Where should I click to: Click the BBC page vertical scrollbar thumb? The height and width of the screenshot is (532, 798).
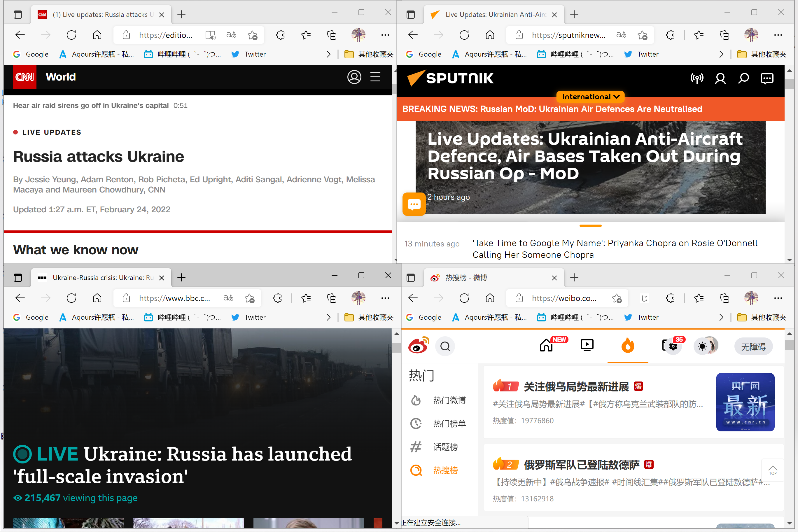[396, 347]
